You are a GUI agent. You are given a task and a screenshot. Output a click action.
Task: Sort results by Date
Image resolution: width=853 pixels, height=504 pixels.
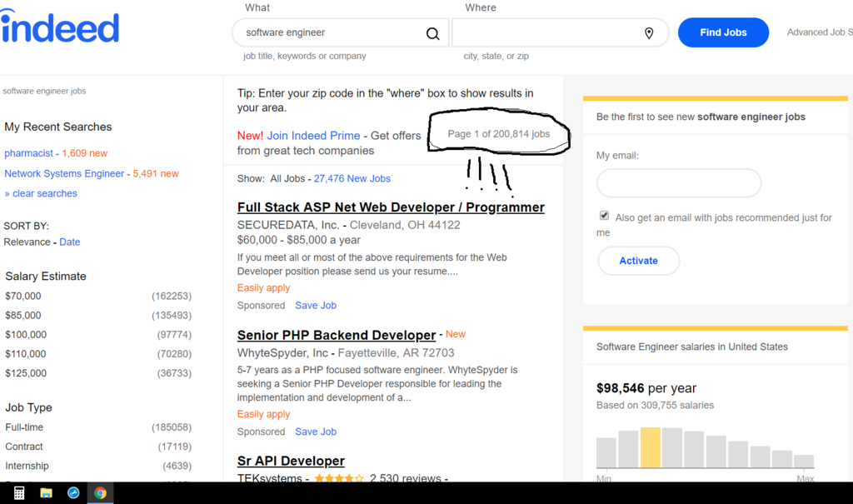[70, 242]
